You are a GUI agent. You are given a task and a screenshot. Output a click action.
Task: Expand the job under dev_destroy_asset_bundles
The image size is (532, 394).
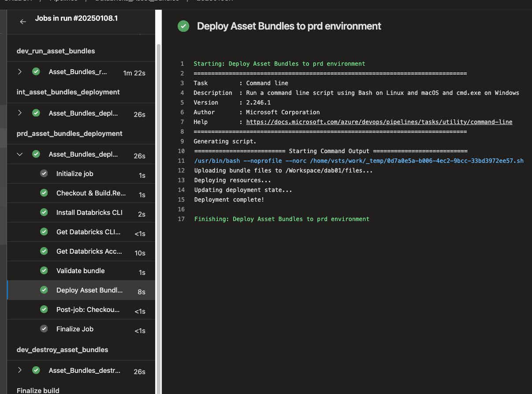pos(20,371)
